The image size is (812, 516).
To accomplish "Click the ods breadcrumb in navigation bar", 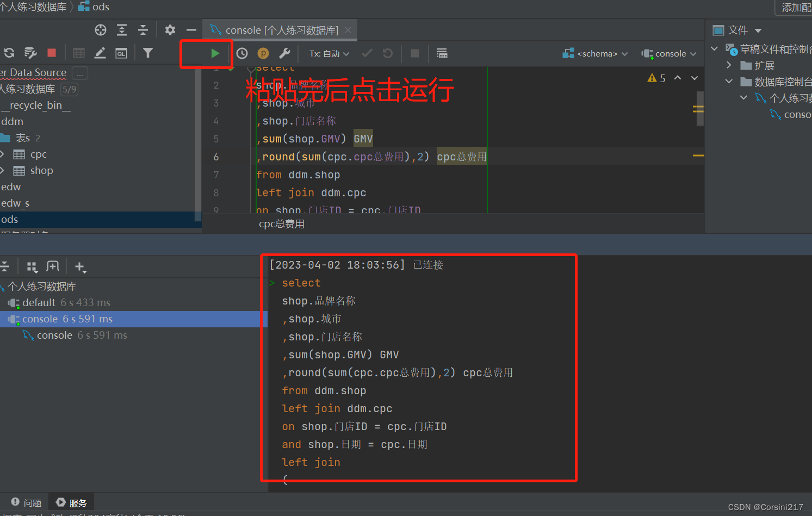I will tap(94, 7).
